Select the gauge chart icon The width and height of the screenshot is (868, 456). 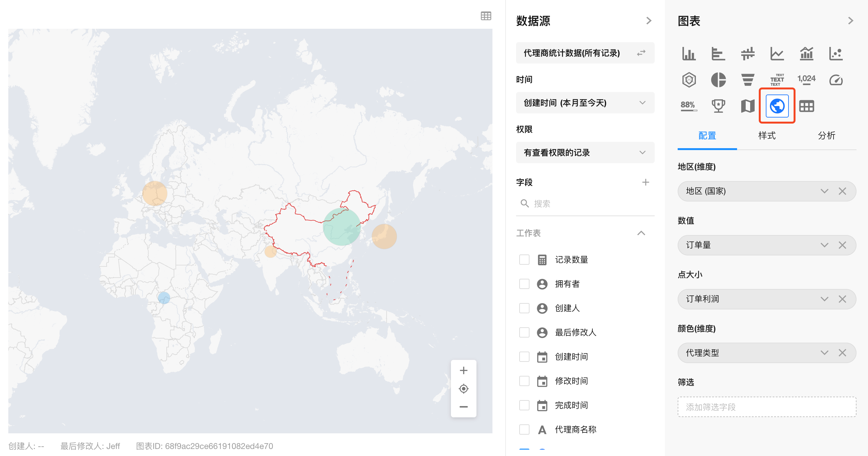836,80
